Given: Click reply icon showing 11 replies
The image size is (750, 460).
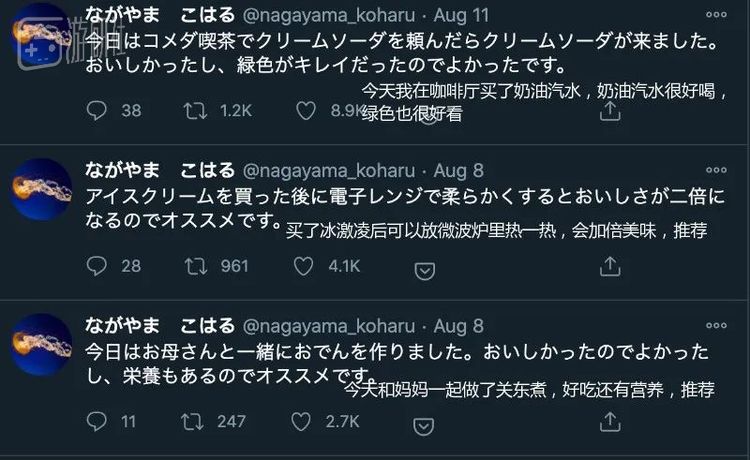Looking at the screenshot, I should pyautogui.click(x=96, y=421).
